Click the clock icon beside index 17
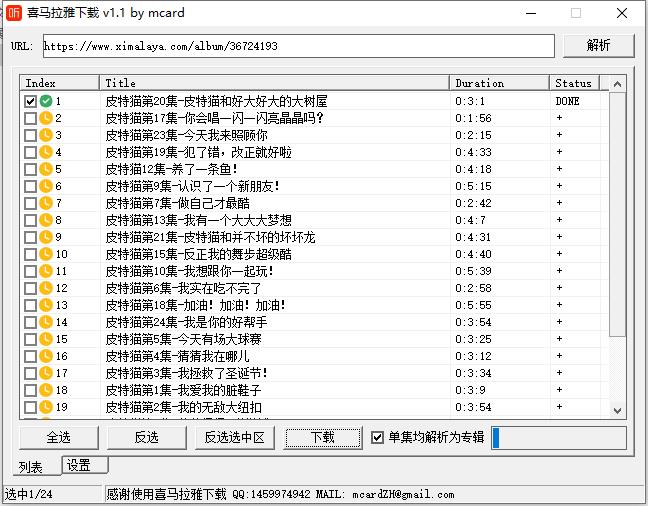Viewport: 648px width, 506px height. 46,373
